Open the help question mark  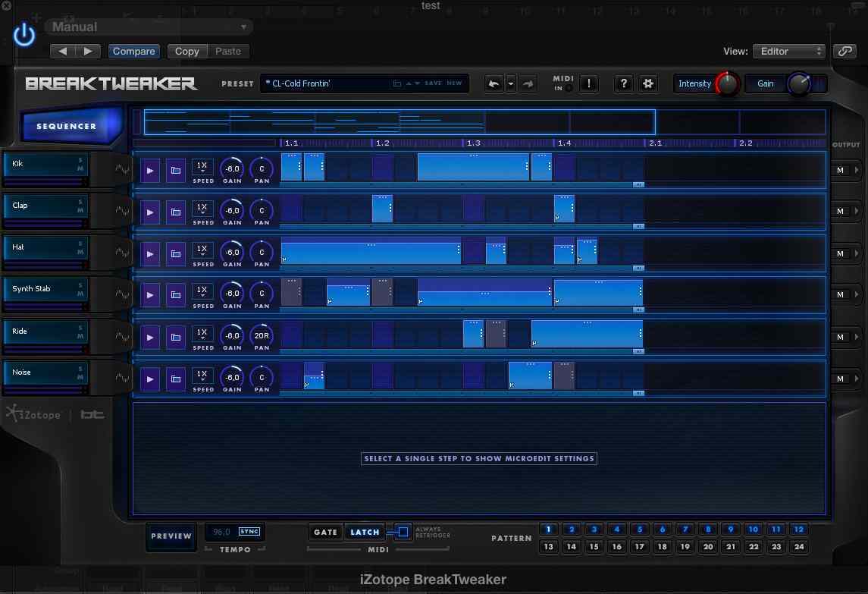tap(623, 83)
